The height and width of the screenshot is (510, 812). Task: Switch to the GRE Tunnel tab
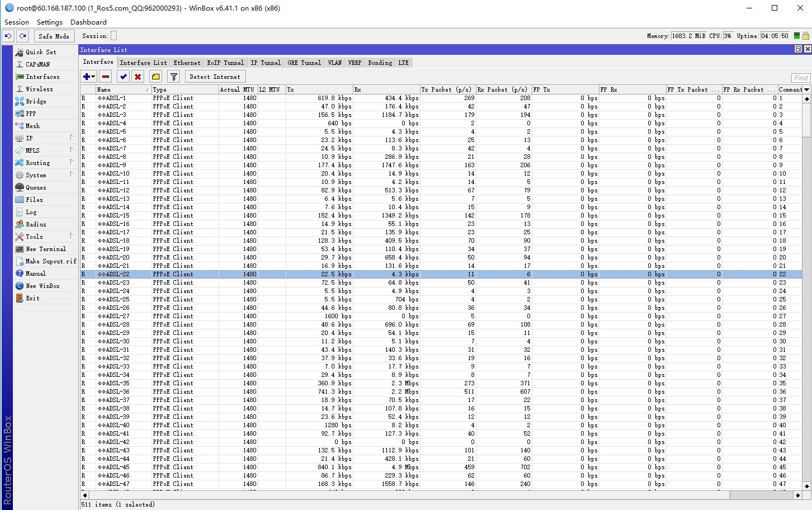point(304,63)
